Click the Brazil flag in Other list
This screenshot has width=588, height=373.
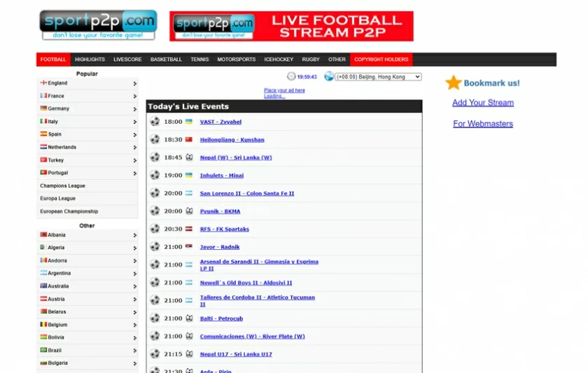point(43,350)
